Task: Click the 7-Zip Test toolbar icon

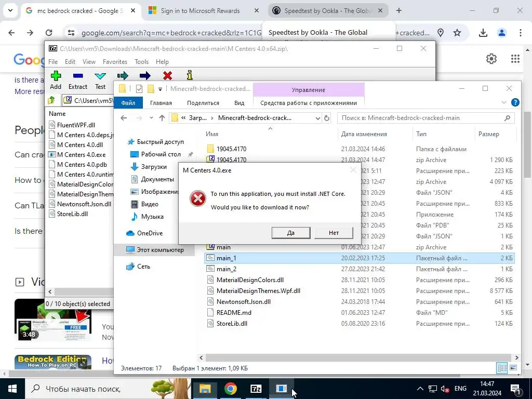Action: [100, 76]
